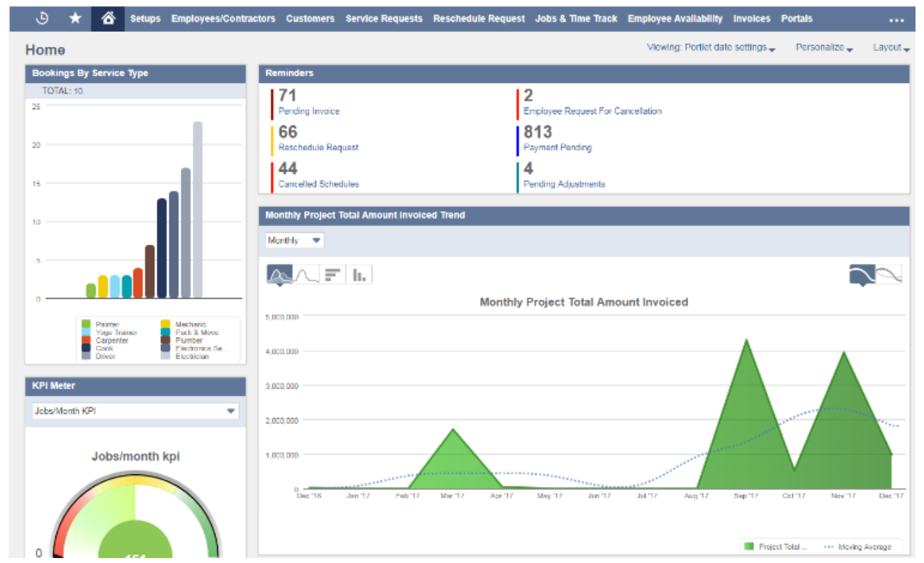Open the Portals menu
Screen dimensions: 924x563
(796, 19)
